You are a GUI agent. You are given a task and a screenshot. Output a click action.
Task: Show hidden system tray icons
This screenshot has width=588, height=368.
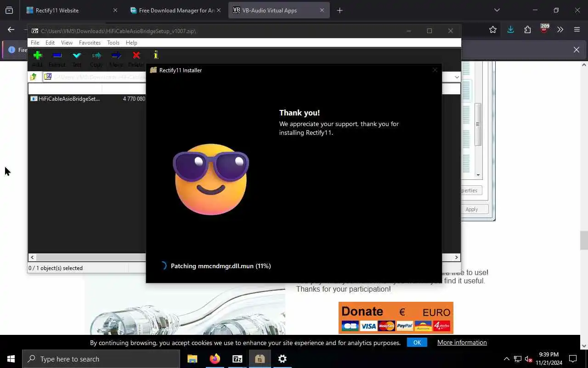coord(507,359)
